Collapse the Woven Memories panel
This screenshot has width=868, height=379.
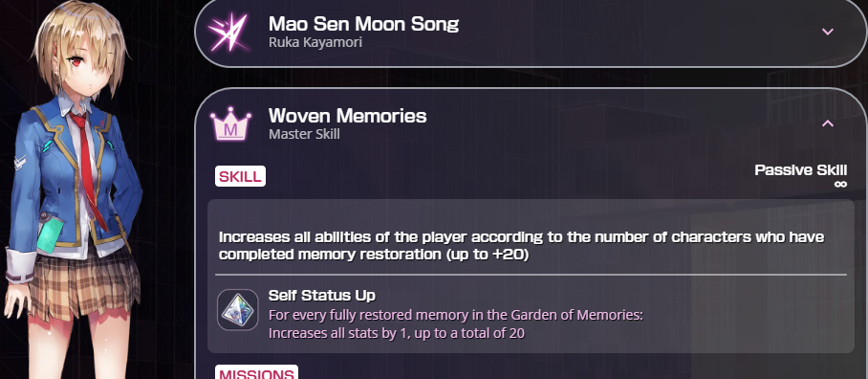(x=828, y=123)
